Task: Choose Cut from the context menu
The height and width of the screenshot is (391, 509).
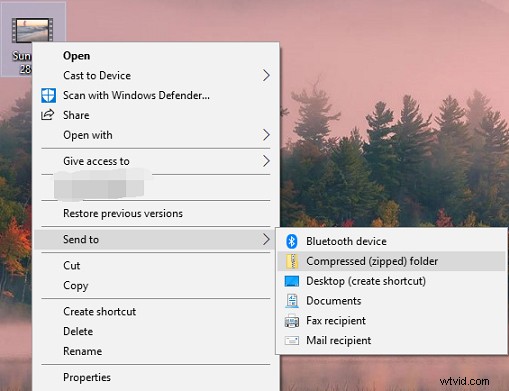Action: [x=157, y=266]
